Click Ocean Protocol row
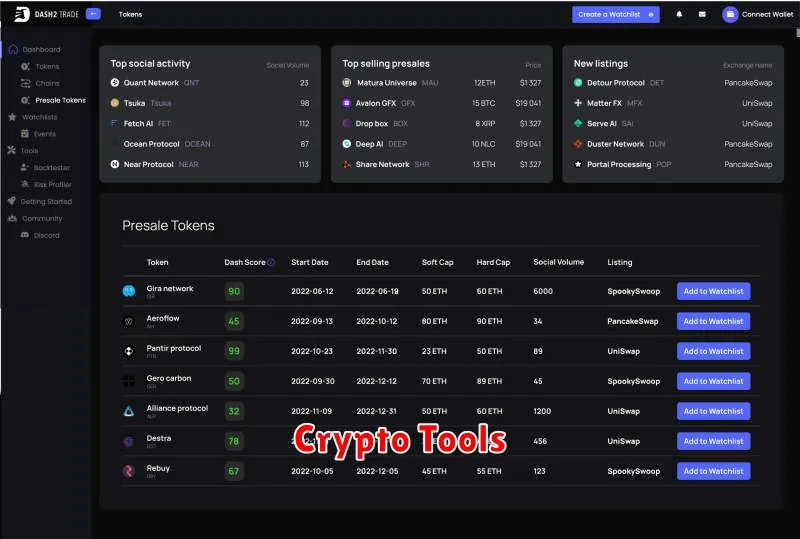800x539 pixels. coord(210,144)
